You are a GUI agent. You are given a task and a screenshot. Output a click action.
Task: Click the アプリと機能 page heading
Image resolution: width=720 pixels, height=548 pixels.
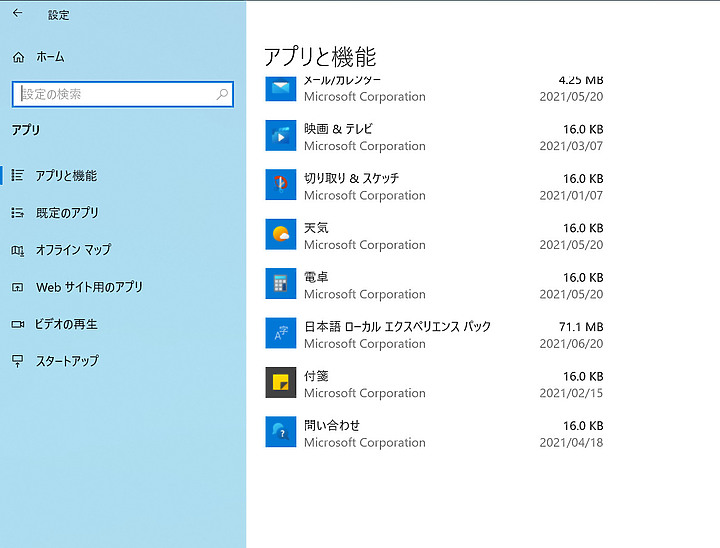click(320, 57)
